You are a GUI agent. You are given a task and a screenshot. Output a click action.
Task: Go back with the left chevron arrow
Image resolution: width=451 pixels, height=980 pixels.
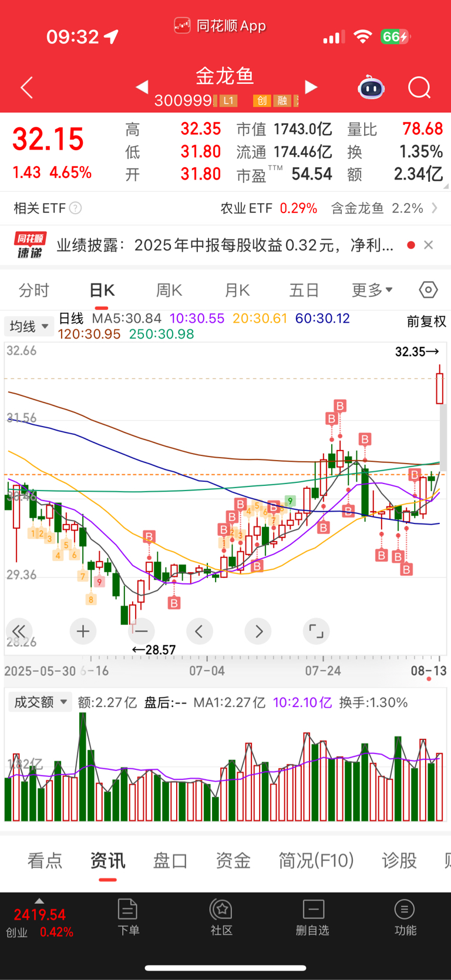tap(27, 88)
